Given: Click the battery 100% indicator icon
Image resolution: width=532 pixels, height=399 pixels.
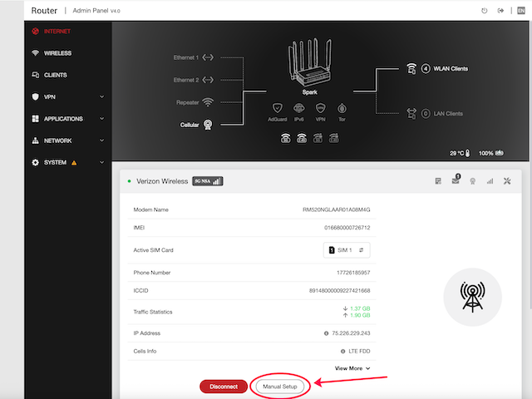Looking at the screenshot, I should pyautogui.click(x=500, y=153).
